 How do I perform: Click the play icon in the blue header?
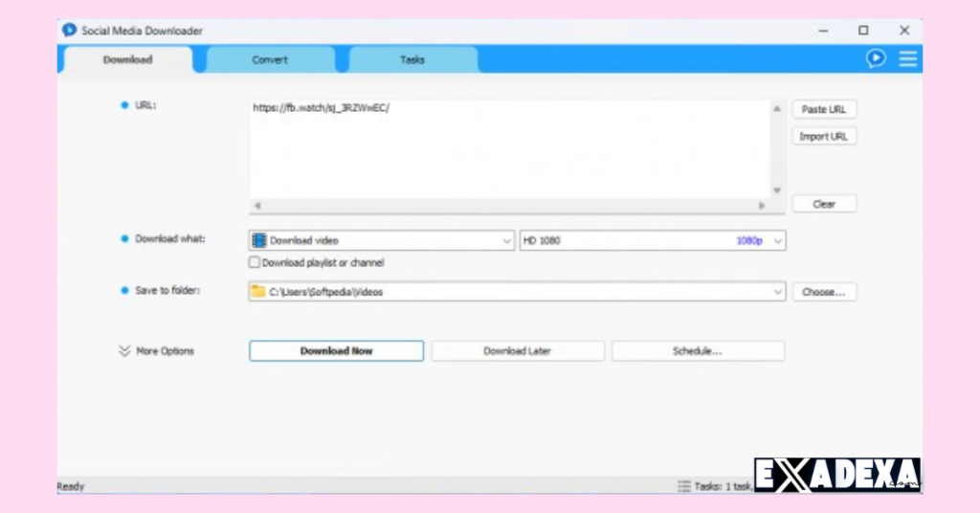click(x=876, y=58)
